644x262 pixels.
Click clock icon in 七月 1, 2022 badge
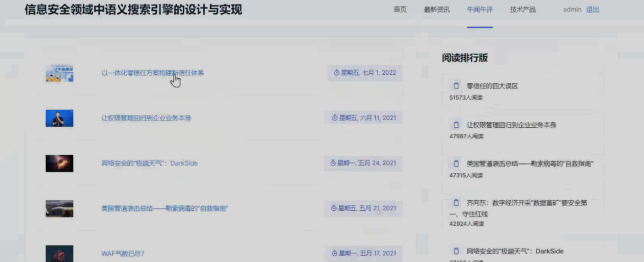coord(336,73)
